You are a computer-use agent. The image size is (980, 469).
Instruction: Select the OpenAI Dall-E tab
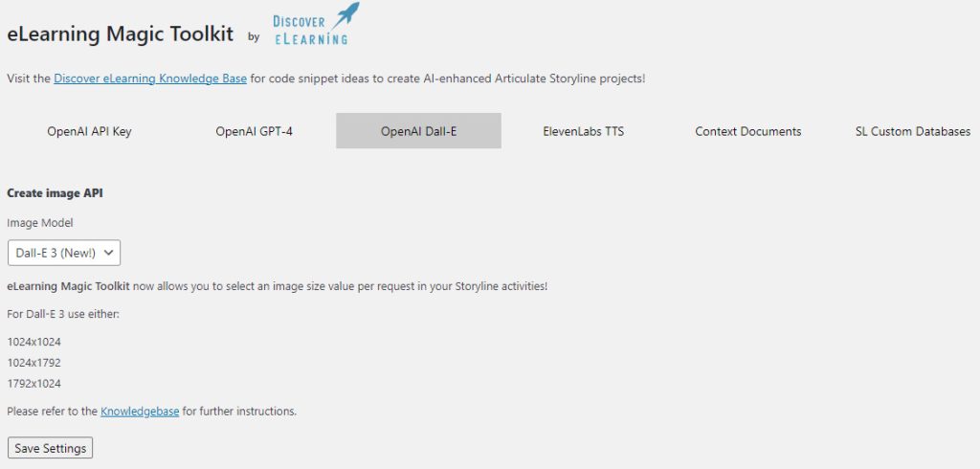(418, 131)
